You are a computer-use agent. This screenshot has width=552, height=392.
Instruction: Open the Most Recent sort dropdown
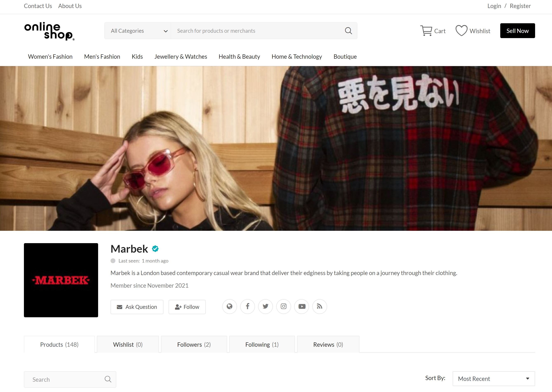click(493, 378)
